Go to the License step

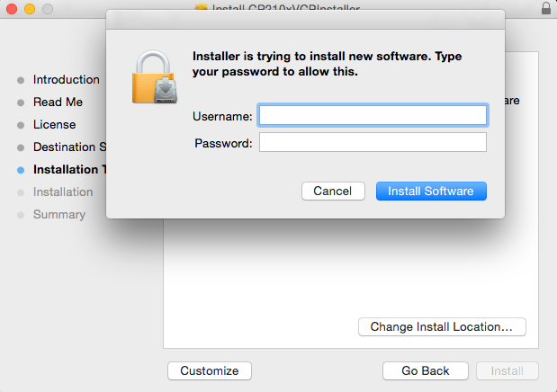pos(54,124)
